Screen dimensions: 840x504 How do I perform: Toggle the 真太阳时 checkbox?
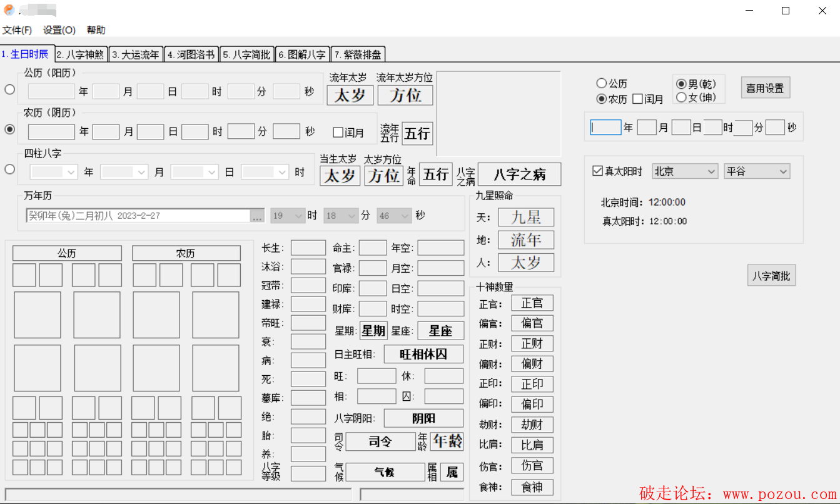pyautogui.click(x=617, y=171)
